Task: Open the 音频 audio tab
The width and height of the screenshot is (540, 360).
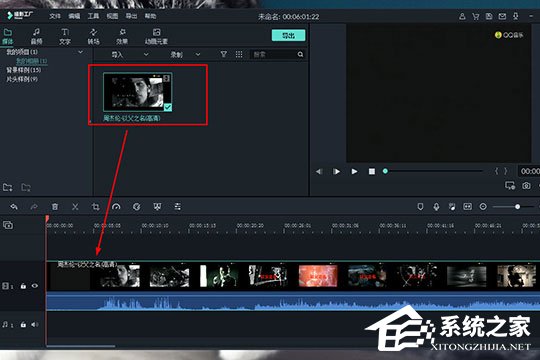Action: point(36,37)
